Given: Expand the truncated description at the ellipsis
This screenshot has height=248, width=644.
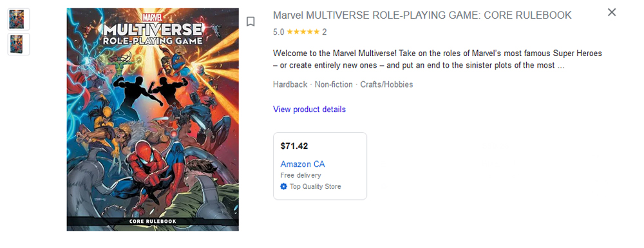Looking at the screenshot, I should 561,65.
